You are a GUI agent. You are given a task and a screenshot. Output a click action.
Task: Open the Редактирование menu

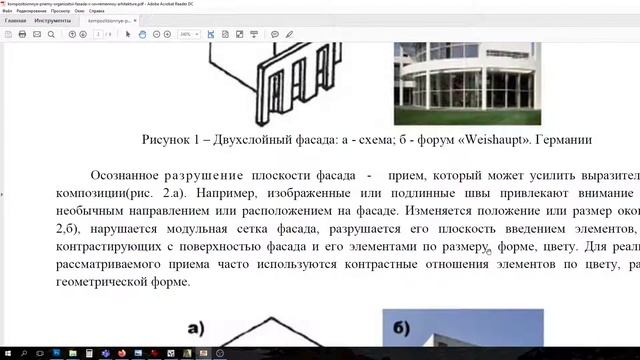(31, 11)
